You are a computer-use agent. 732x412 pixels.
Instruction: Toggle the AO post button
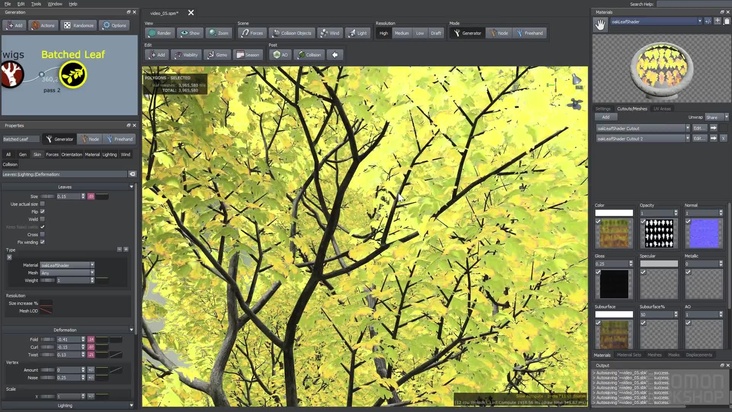coord(280,55)
